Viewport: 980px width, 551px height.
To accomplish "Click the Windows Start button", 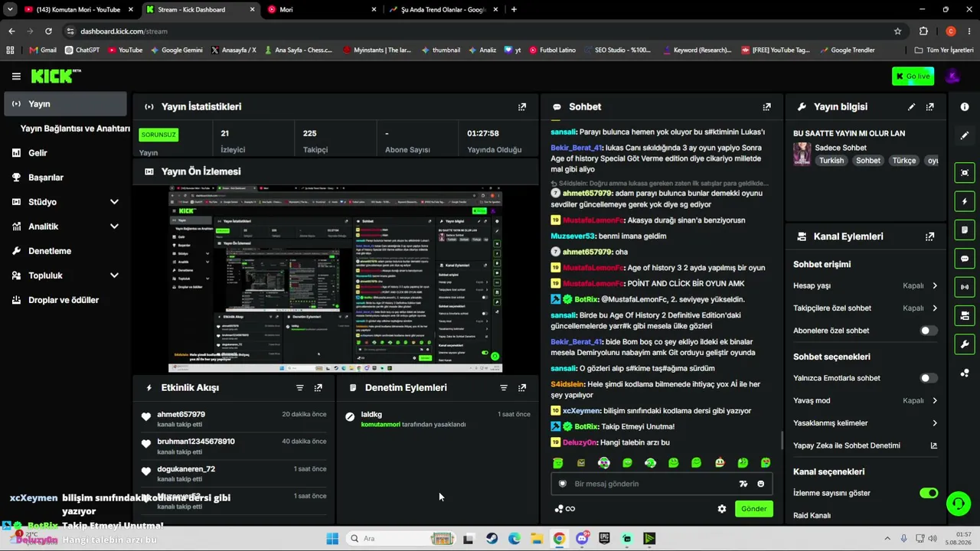I will 332,539.
